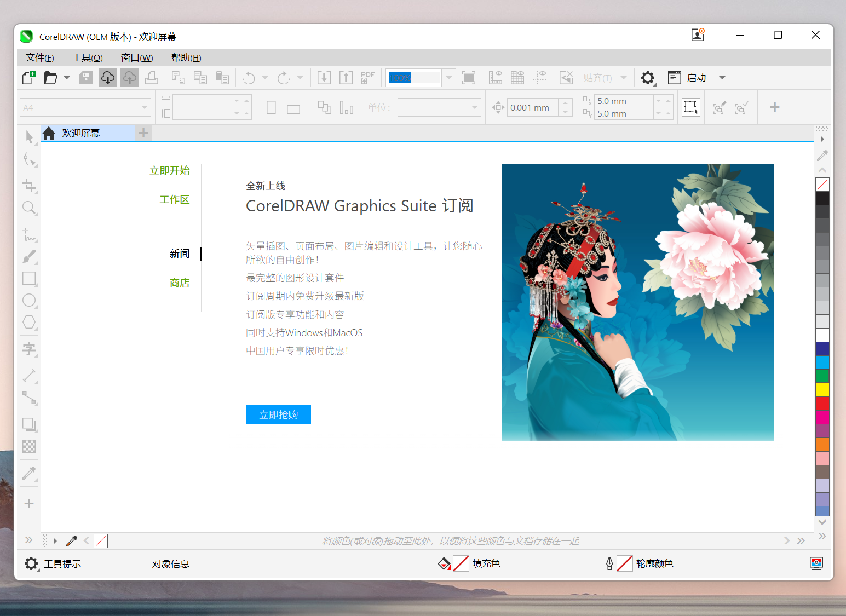Select the Artistic media brush tool
846x616 pixels.
pyautogui.click(x=30, y=256)
